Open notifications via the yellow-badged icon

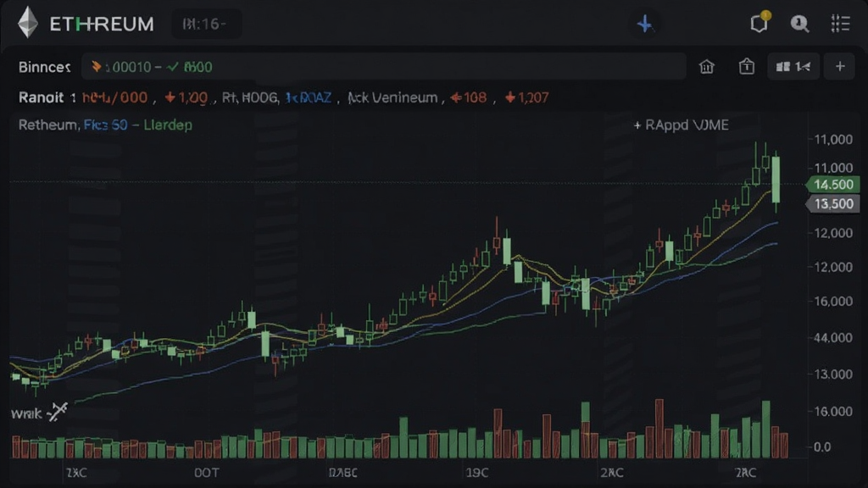tap(759, 23)
